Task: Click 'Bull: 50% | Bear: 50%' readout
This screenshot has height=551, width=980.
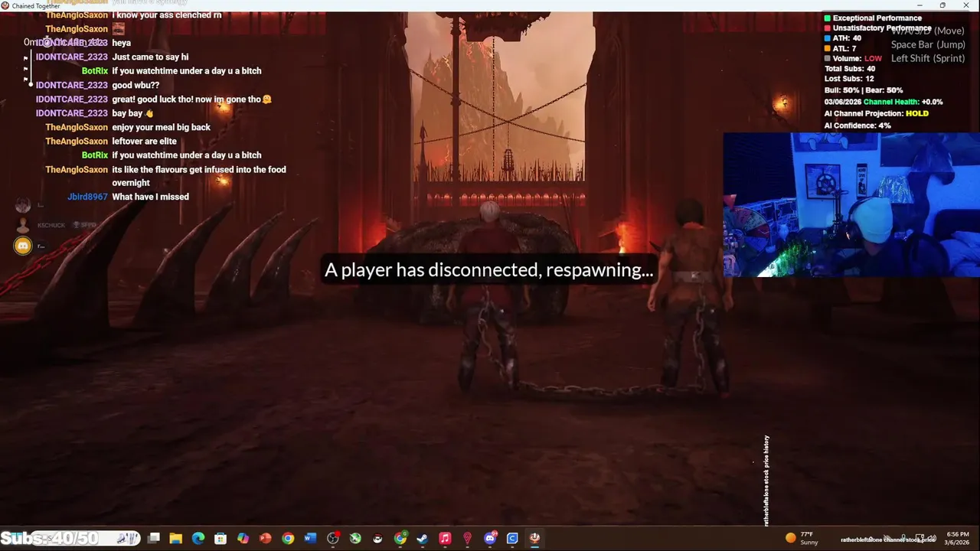Action: coord(864,90)
